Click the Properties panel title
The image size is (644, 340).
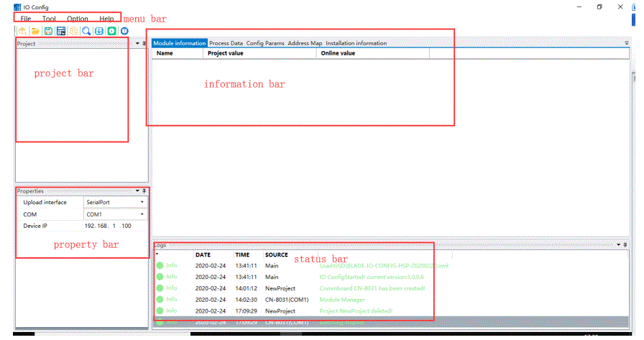(x=30, y=191)
